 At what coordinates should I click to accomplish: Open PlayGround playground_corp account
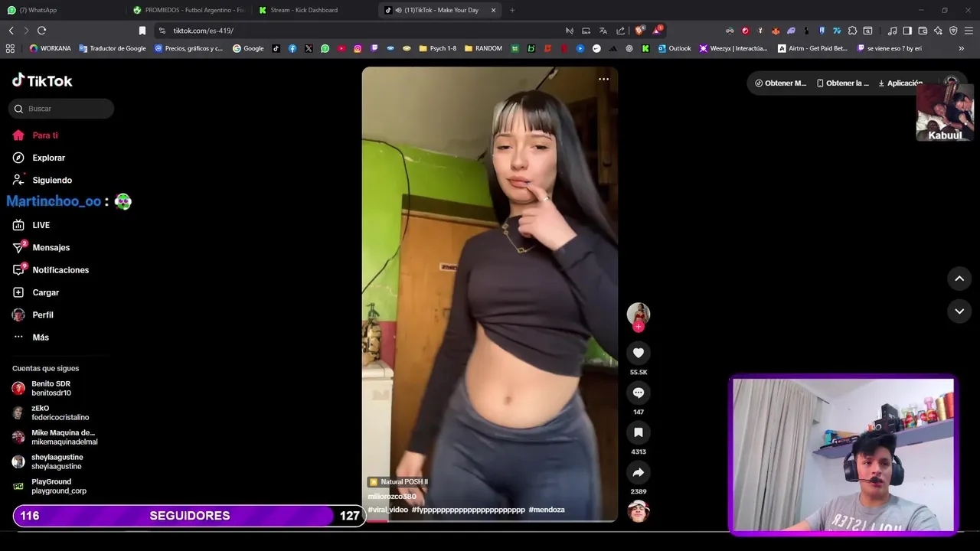coord(50,486)
